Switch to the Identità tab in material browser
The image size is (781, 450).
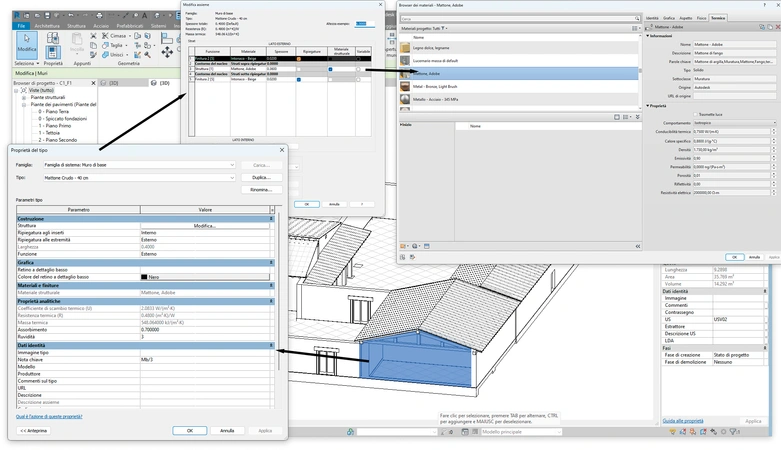point(652,18)
